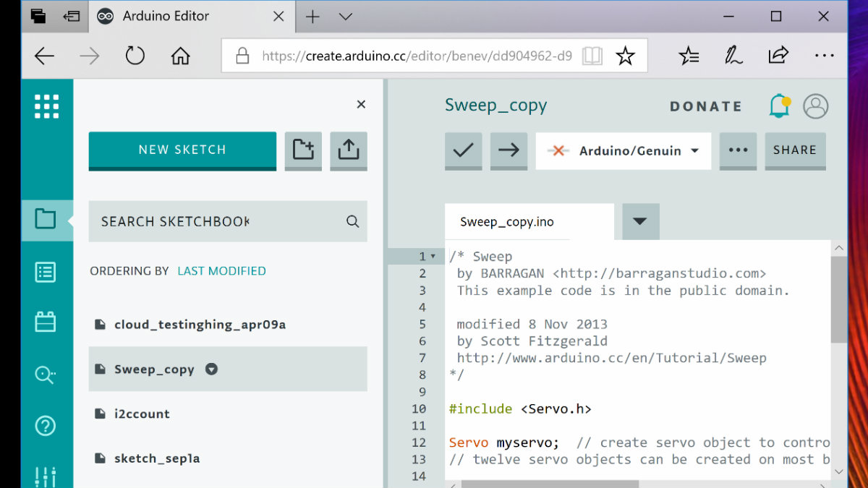Click the Search Sketchbook input field
The height and width of the screenshot is (488, 868).
pos(217,221)
